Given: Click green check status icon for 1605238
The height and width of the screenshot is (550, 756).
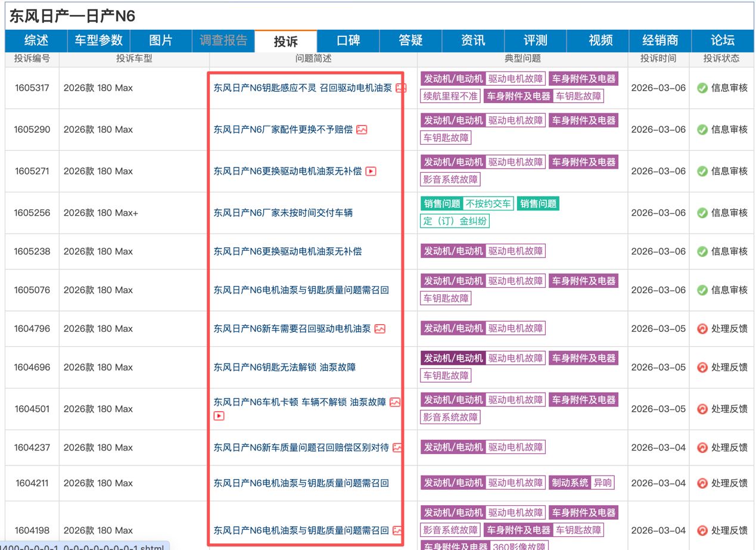Looking at the screenshot, I should point(702,251).
